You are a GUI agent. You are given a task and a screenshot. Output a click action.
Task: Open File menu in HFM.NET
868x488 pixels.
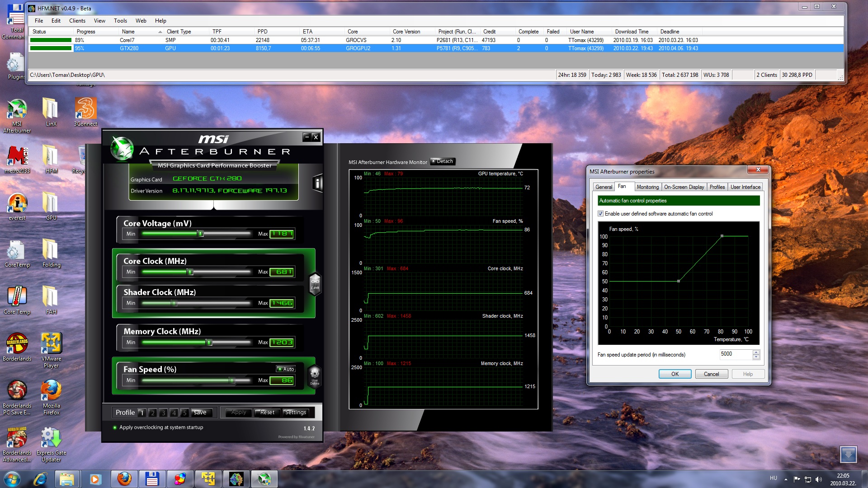click(x=39, y=21)
